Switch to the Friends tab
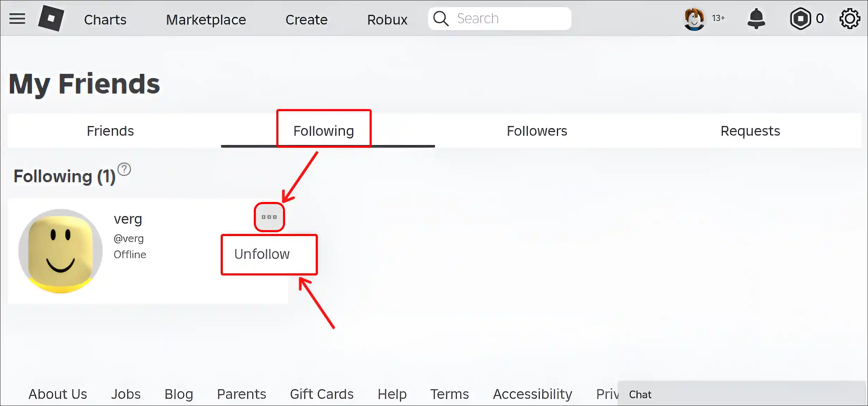 tap(110, 131)
